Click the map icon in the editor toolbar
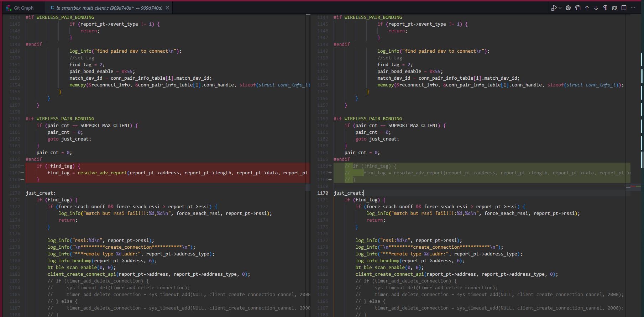The width and height of the screenshot is (644, 317). tap(614, 8)
